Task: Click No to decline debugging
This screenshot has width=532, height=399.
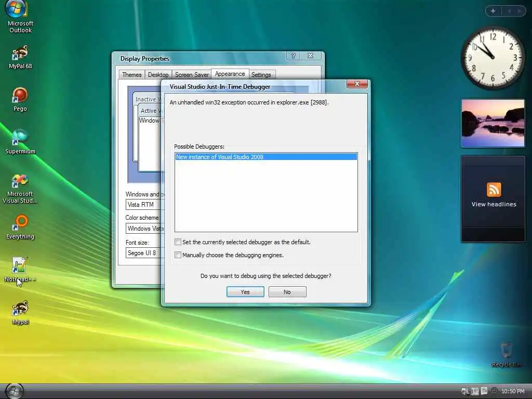Action: tap(287, 292)
